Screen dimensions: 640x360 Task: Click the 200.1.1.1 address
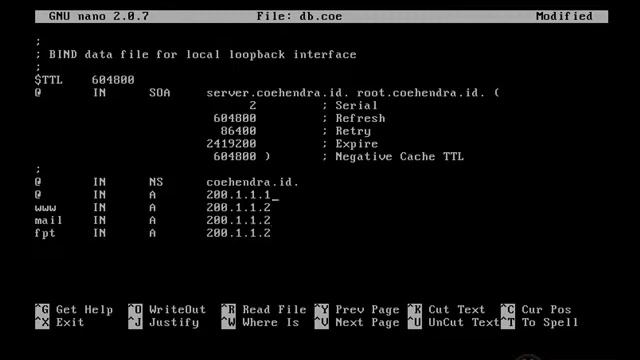point(238,195)
